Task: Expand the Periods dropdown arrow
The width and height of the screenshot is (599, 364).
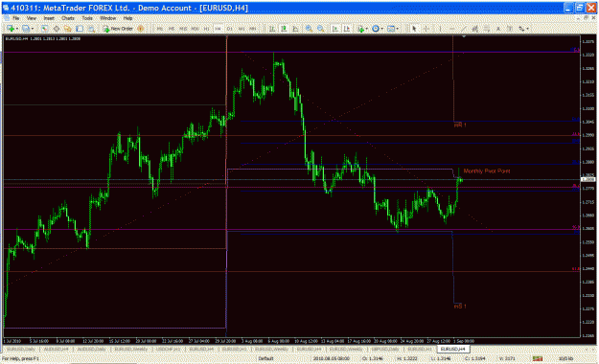Action: (381, 29)
